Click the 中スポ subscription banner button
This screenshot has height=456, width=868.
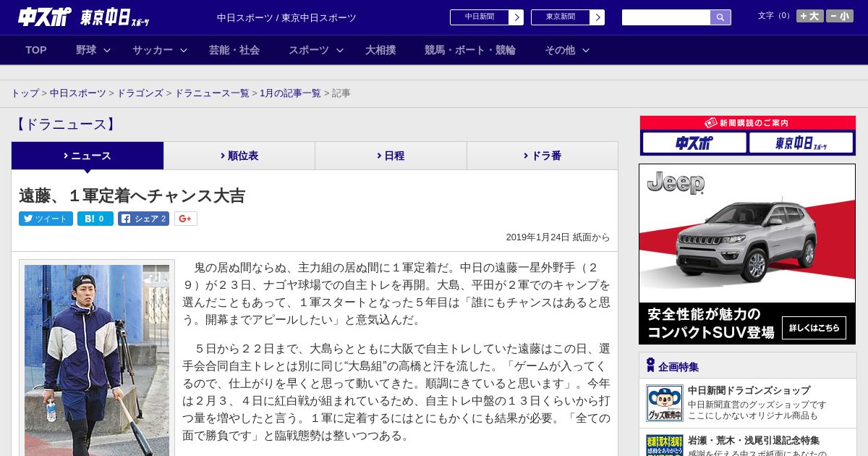tap(694, 143)
